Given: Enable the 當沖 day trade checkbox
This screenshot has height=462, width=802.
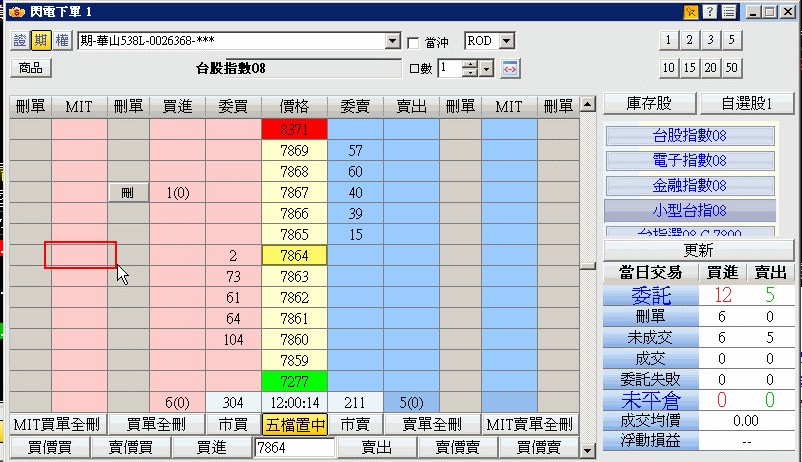Looking at the screenshot, I should 414,42.
